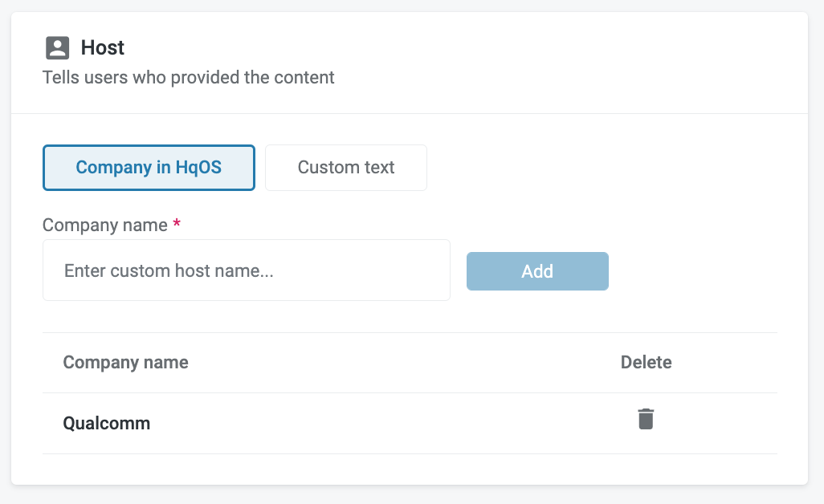The image size is (824, 504).
Task: Click the 'Tells users who provided the content' description
Action: (188, 78)
